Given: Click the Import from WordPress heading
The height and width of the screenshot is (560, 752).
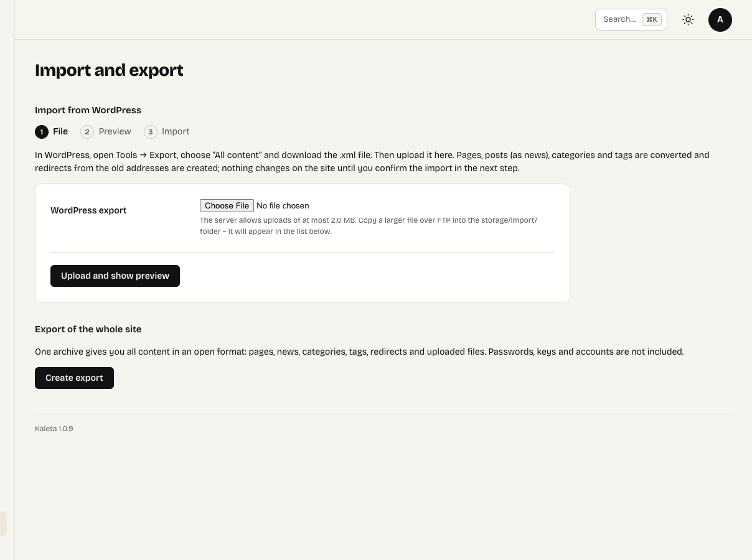Looking at the screenshot, I should [x=88, y=110].
